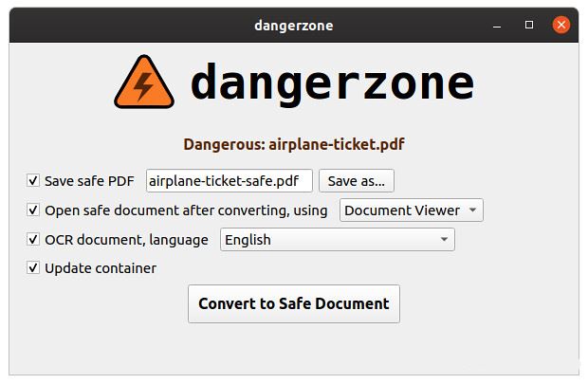Click the dangerzone window title bar text
The height and width of the screenshot is (384, 588).
pos(294,25)
